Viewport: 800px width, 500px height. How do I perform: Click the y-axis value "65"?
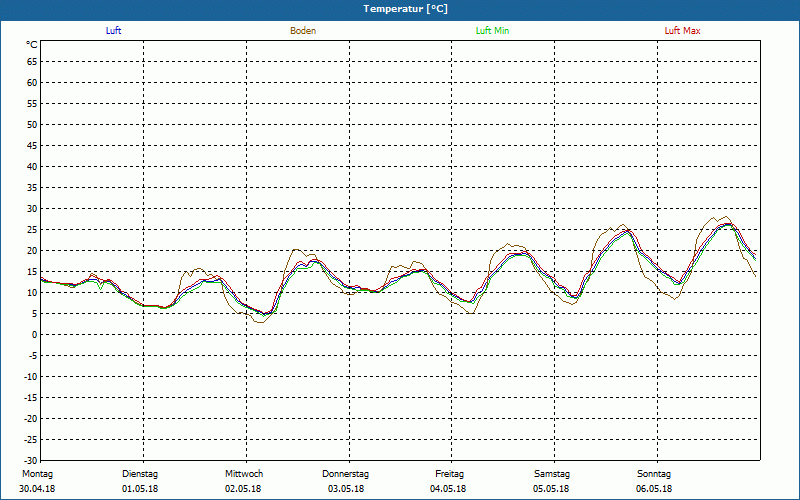32,62
